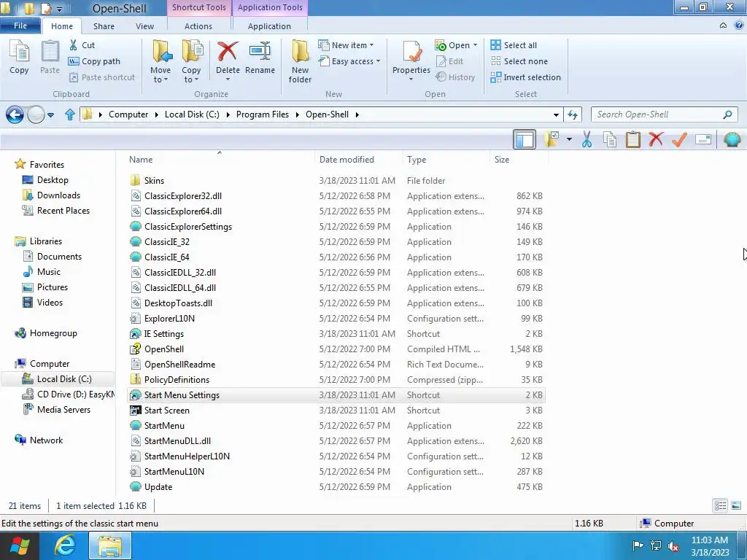747x560 pixels.
Task: Open Classic Explorer settings shell icon
Action: (x=732, y=139)
